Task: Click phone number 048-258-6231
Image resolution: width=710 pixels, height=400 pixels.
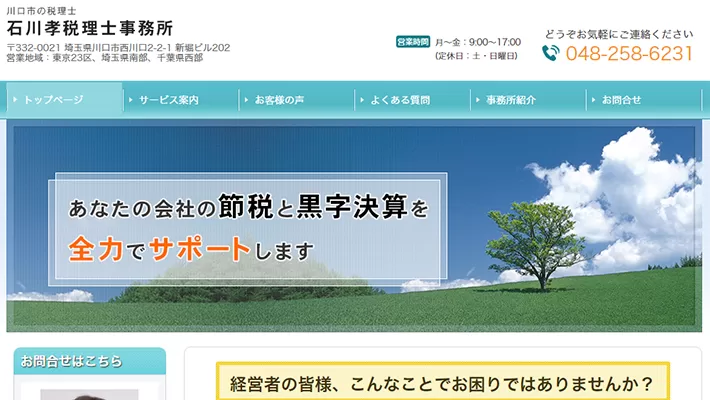Action: click(629, 54)
